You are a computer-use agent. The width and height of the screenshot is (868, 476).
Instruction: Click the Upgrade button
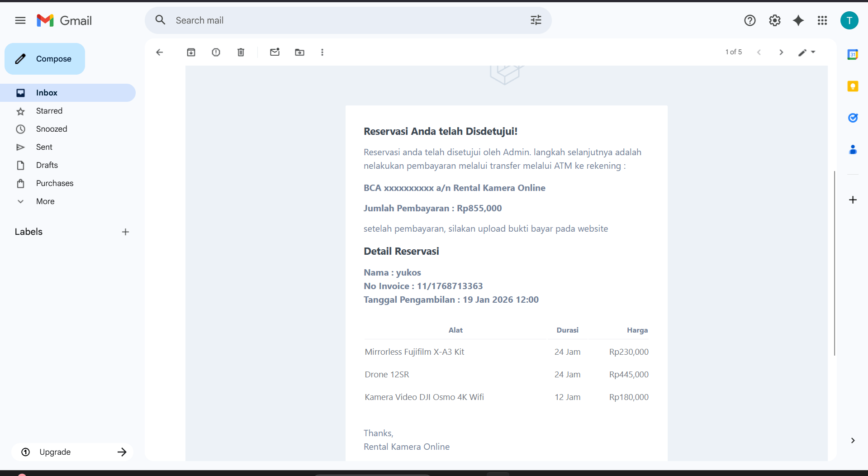point(72,452)
